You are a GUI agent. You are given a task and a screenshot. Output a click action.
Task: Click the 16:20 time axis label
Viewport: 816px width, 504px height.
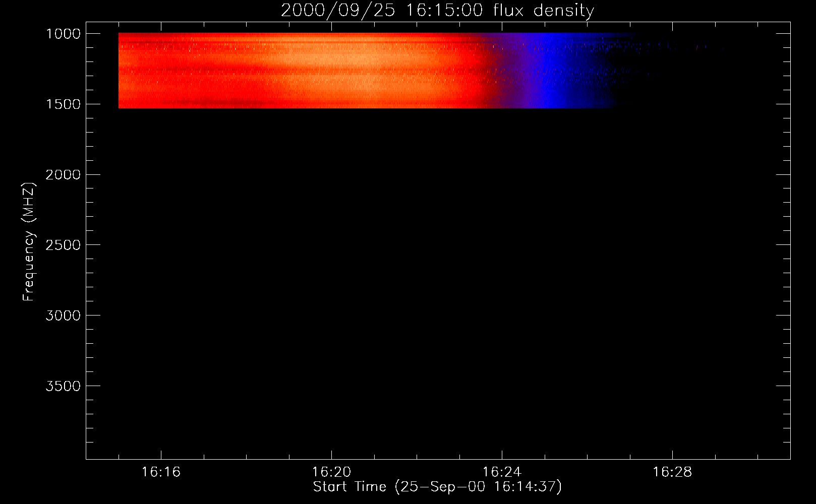pyautogui.click(x=331, y=472)
